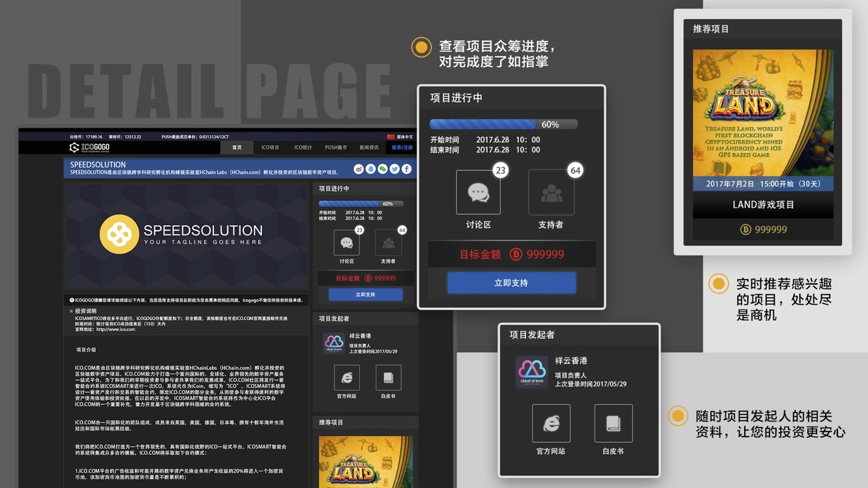Open the 白皮书 book icon in the webpage sidebar
Screen dimensions: 868x488
tap(388, 377)
